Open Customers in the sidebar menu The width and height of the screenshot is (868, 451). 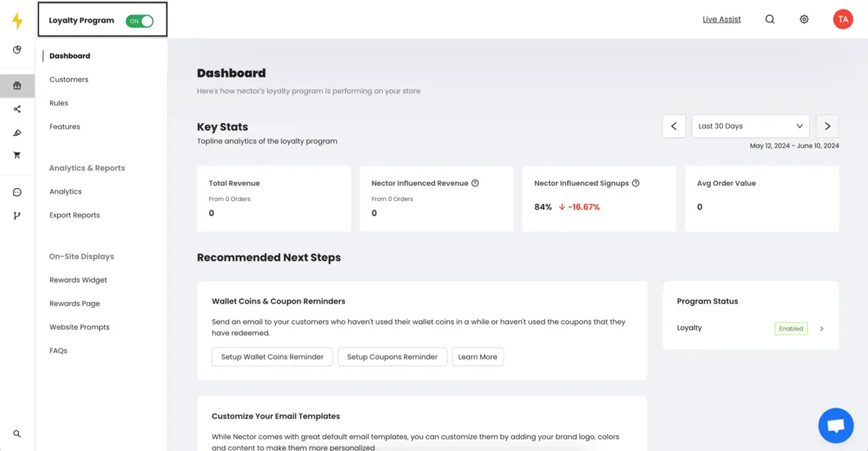[x=69, y=80]
